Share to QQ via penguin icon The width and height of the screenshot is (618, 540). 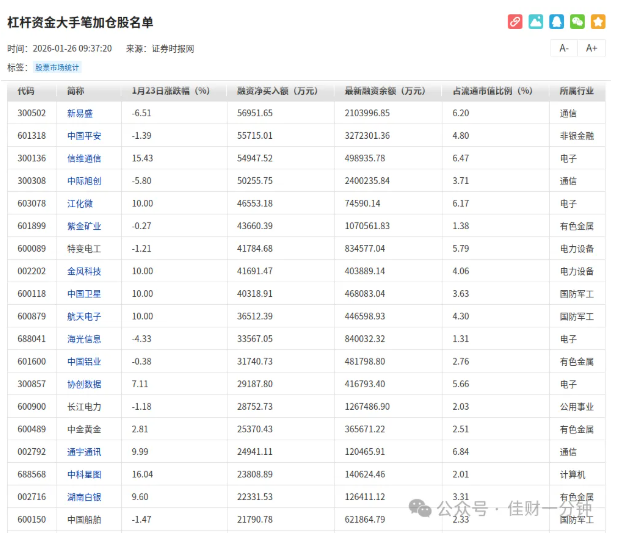557,22
